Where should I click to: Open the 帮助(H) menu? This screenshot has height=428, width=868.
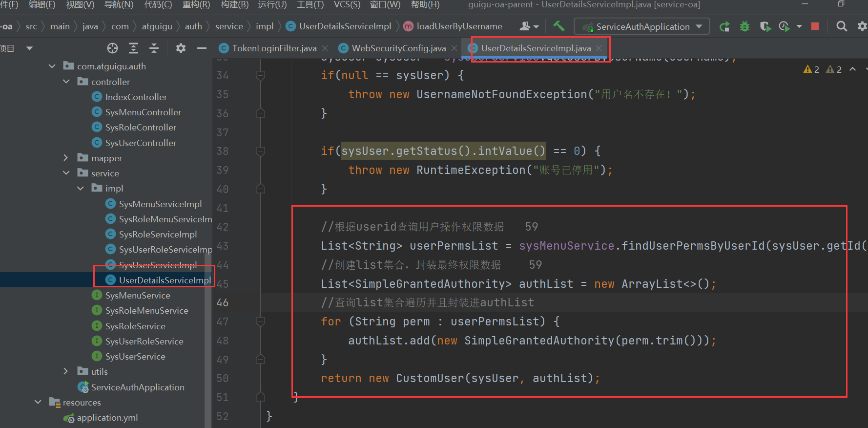(425, 4)
